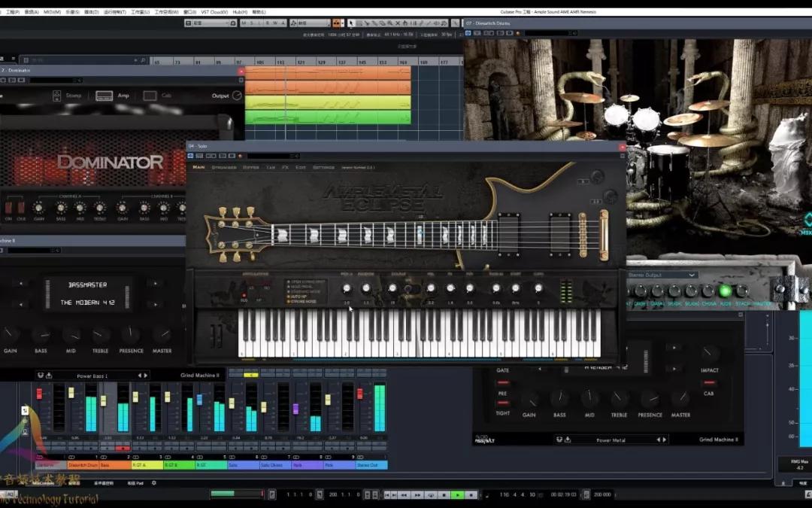Select the Mute (X) tool in toolbar
812x508 pixels.
click(x=398, y=23)
